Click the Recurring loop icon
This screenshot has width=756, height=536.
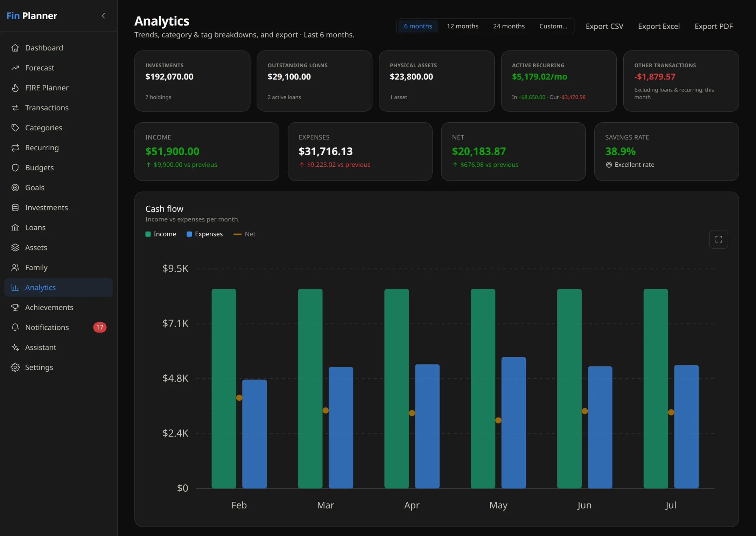click(x=15, y=147)
